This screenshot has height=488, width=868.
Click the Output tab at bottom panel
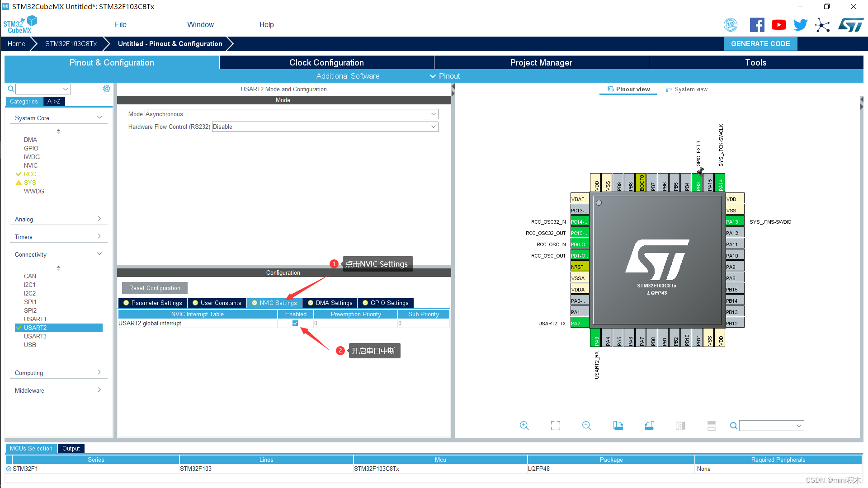[x=71, y=449]
